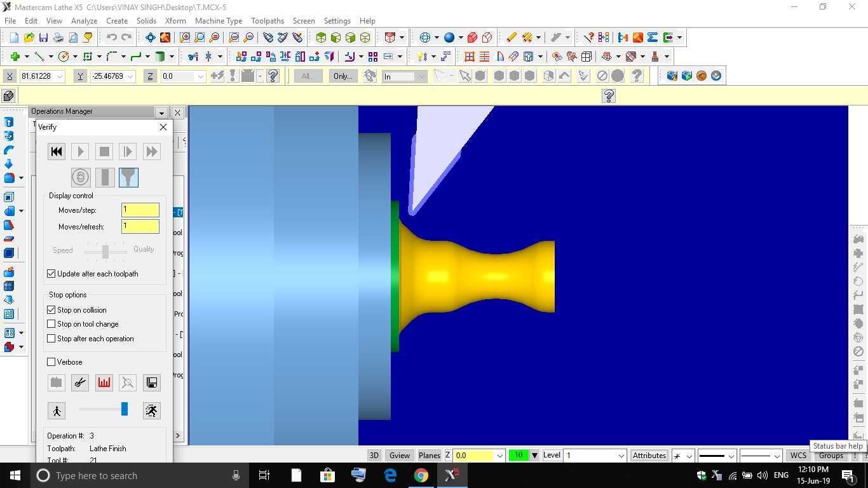This screenshot has height=488, width=868.
Task: Open the Y coordinate dropdown
Action: 130,76
